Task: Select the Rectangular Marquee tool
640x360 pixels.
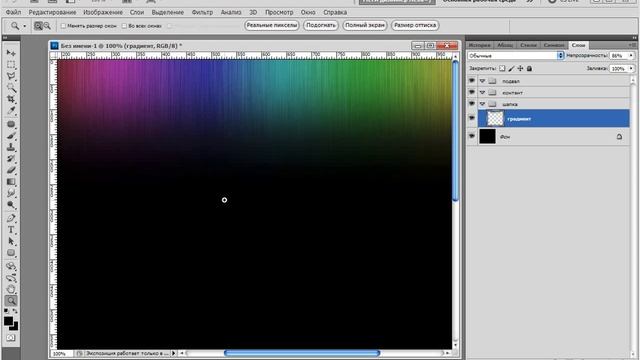Action: (11, 64)
